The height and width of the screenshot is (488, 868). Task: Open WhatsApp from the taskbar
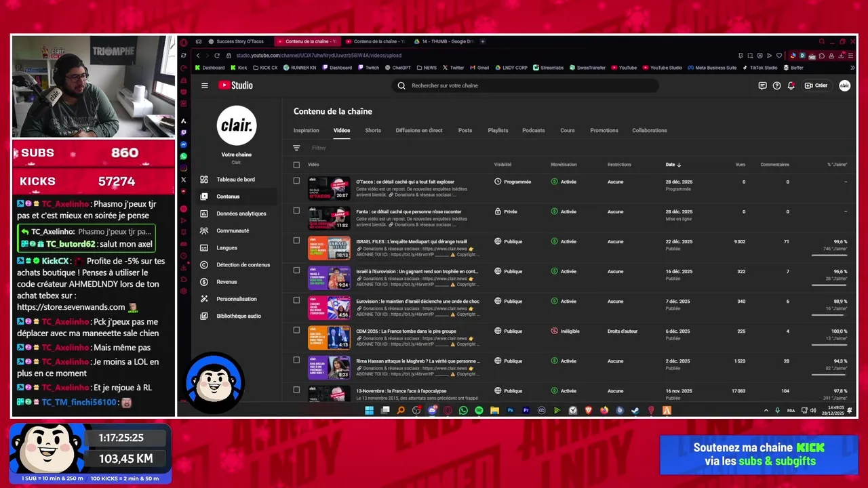pos(463,410)
